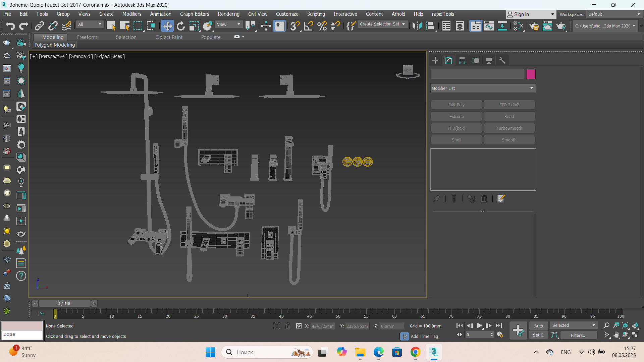644x362 pixels.
Task: Click the Filters... button
Action: 579,335
